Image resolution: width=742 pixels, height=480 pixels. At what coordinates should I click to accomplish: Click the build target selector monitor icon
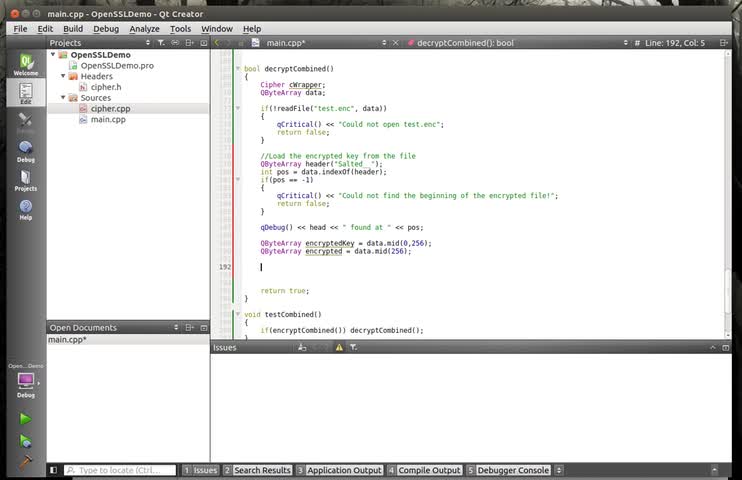25,380
